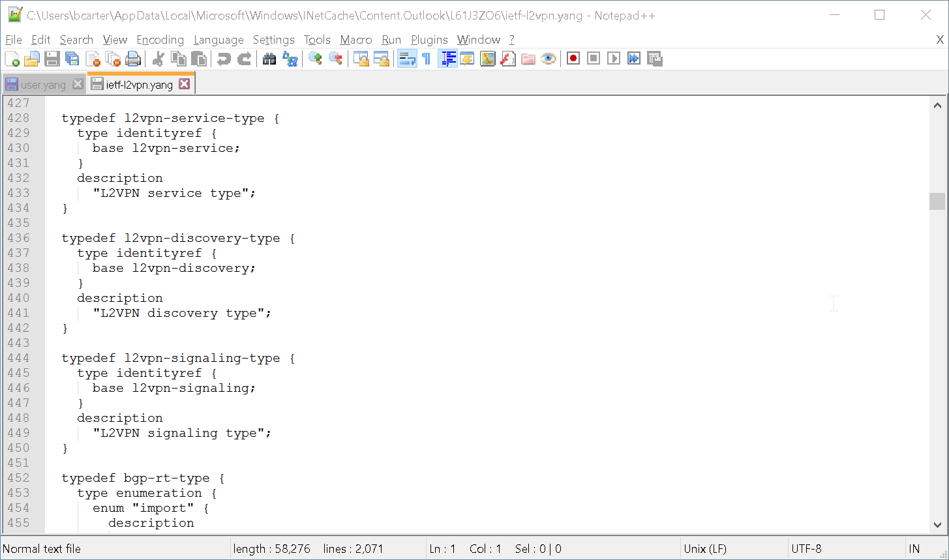This screenshot has width=949, height=560.
Task: Click the vertical scrollbar up arrow
Action: click(937, 105)
